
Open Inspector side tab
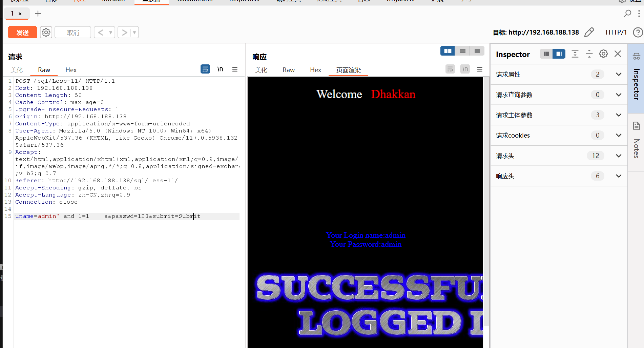[x=636, y=78]
